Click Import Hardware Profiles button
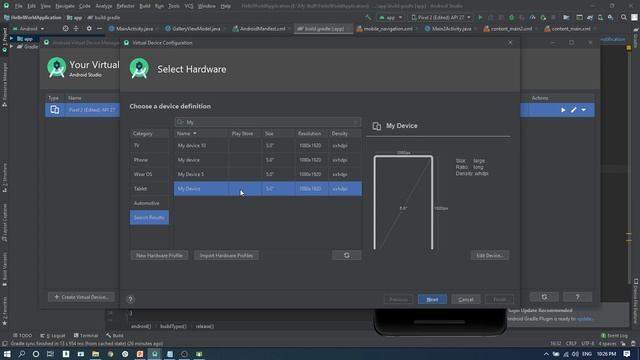 226,255
